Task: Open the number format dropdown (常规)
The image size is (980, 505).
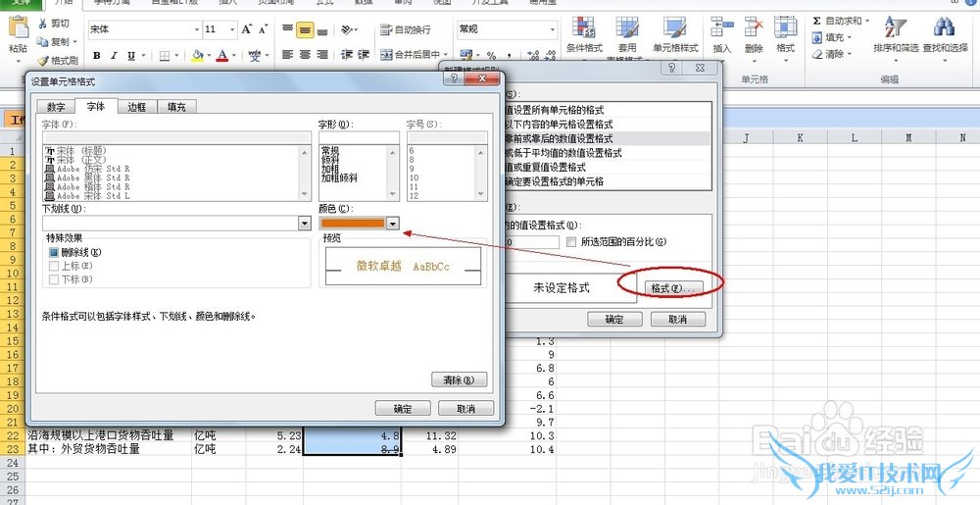Action: click(x=553, y=29)
